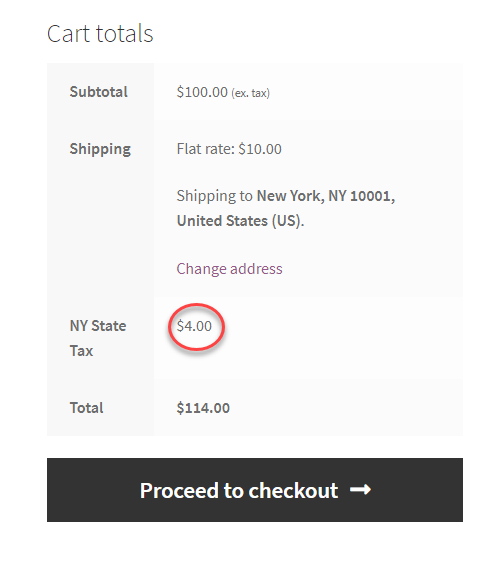The image size is (491, 562).
Task: Click the word 'Proceed' on the dark button
Action: pos(179,490)
